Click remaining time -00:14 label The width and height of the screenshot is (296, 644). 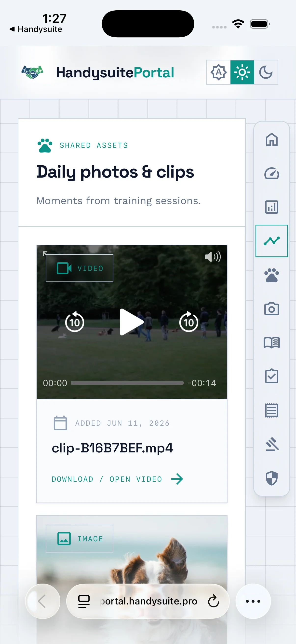tap(202, 383)
